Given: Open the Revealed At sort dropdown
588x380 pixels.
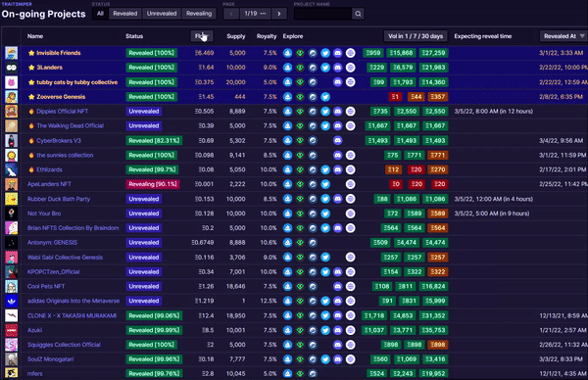Looking at the screenshot, I should tap(564, 36).
